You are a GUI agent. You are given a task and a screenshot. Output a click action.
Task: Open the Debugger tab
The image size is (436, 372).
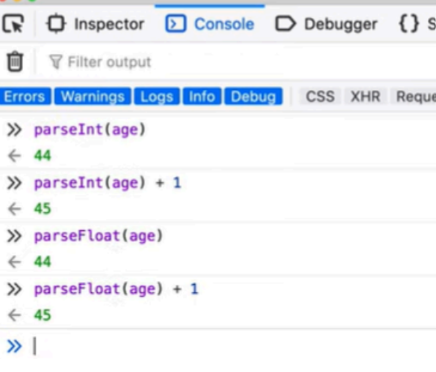click(x=326, y=24)
